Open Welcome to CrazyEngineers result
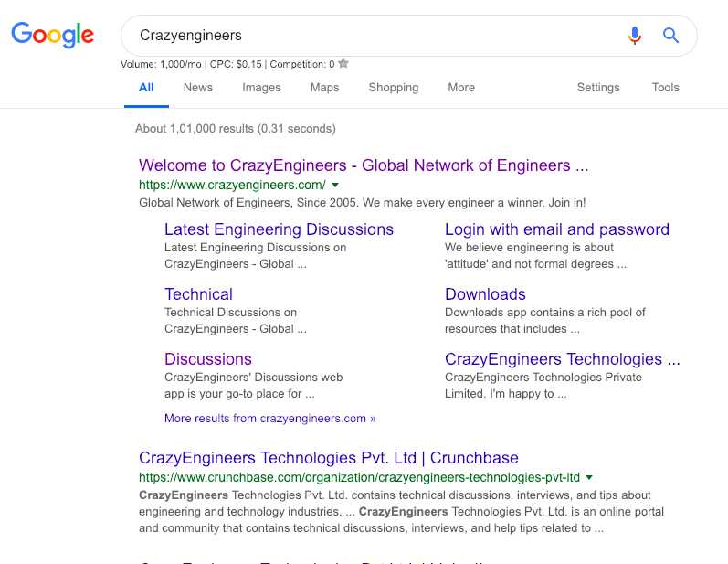Image resolution: width=728 pixels, height=564 pixels. [x=364, y=165]
